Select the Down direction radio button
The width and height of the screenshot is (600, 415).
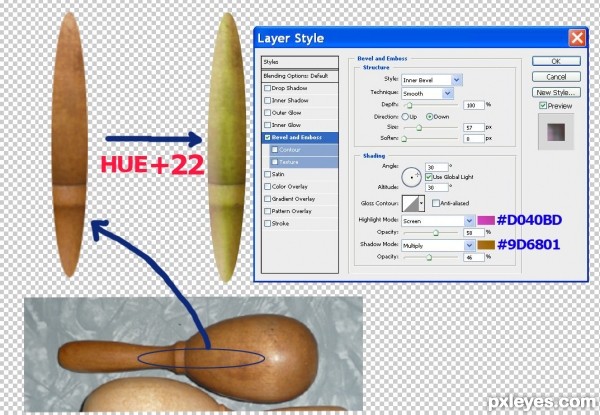point(429,117)
